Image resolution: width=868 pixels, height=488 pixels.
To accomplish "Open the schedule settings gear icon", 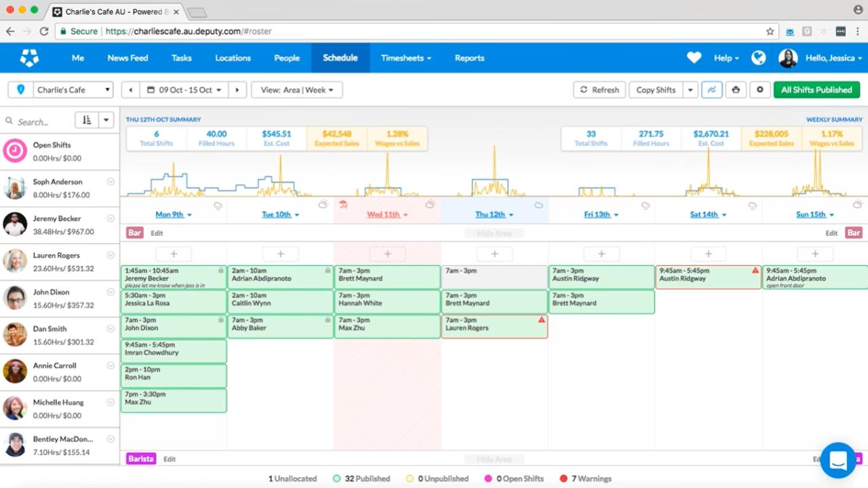I will (760, 89).
